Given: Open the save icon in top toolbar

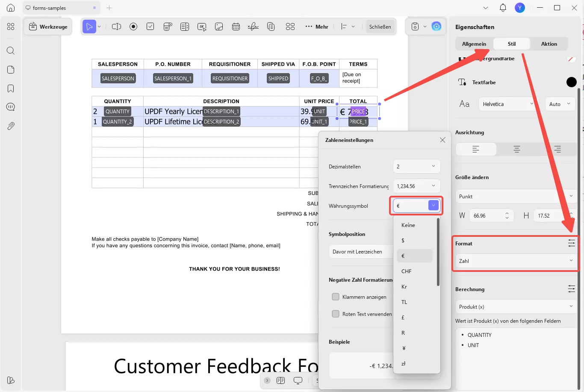Looking at the screenshot, I should [415, 27].
